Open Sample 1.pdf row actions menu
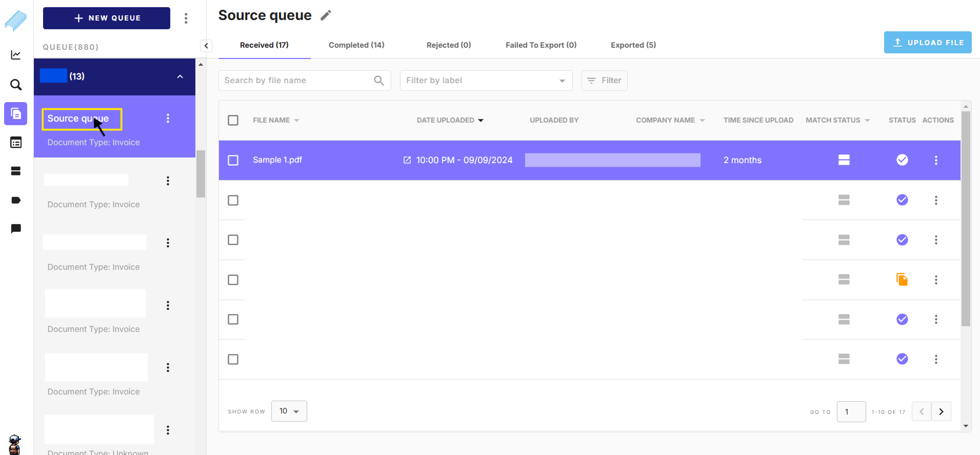This screenshot has width=980, height=455. [936, 160]
